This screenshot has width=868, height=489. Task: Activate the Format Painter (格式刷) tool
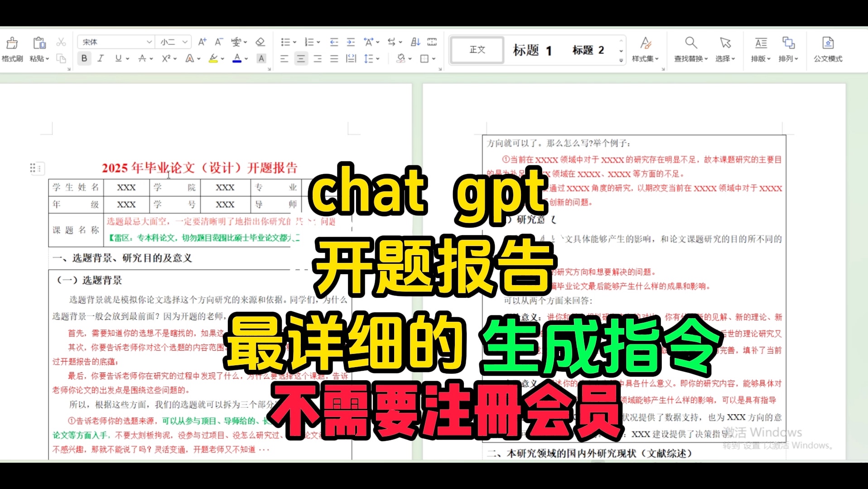tap(12, 49)
